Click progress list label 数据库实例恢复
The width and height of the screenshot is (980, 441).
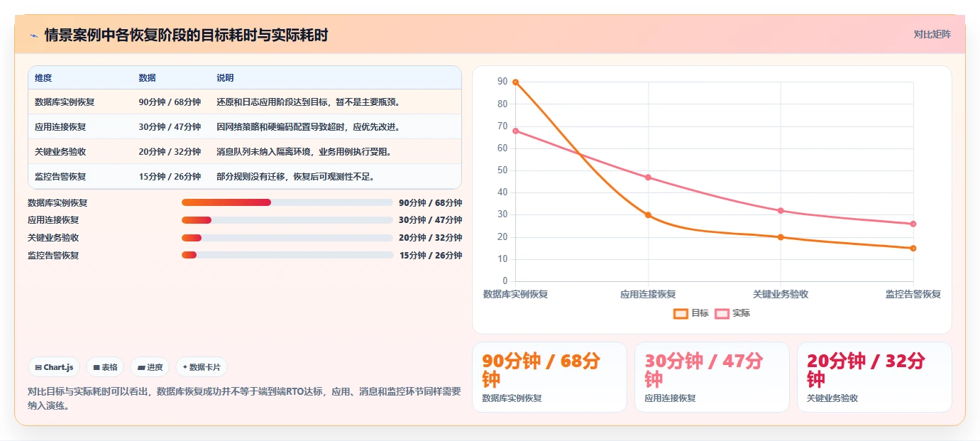(57, 203)
